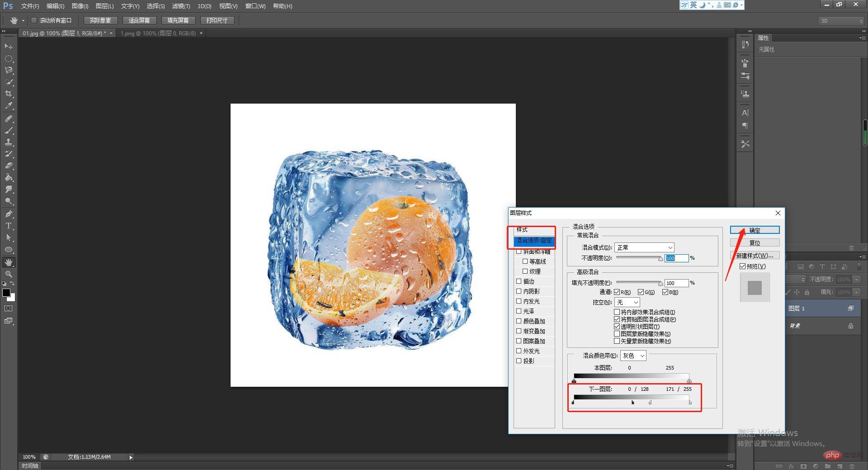Change screen mode icon in toolbox
The image size is (868, 470).
(x=9, y=321)
